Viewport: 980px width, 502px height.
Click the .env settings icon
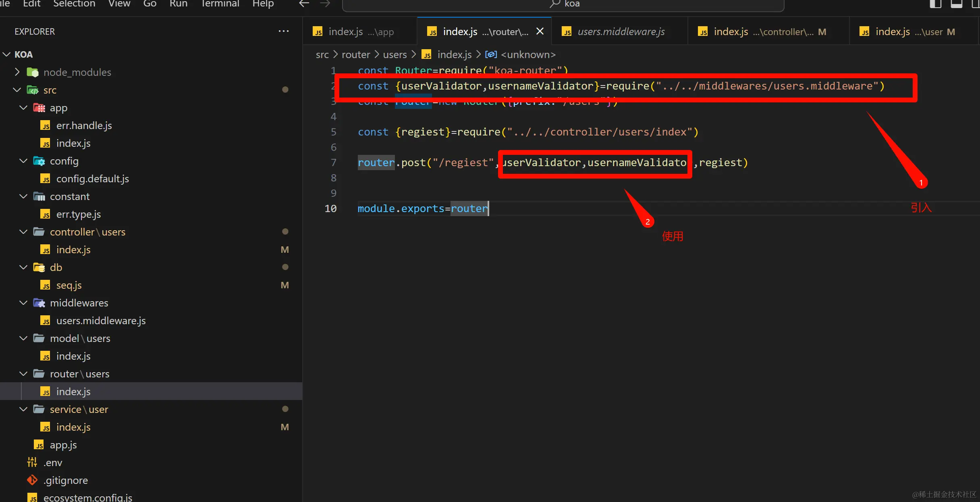click(x=32, y=462)
